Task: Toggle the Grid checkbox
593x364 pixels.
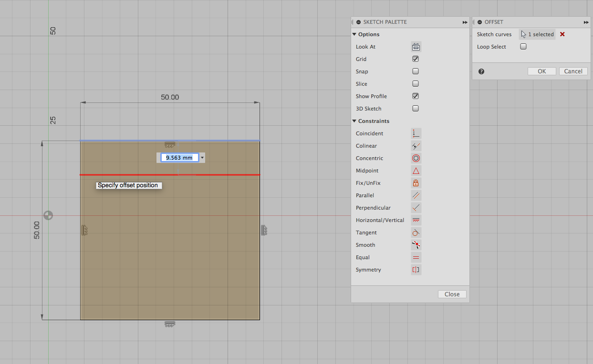Action: pos(416,59)
